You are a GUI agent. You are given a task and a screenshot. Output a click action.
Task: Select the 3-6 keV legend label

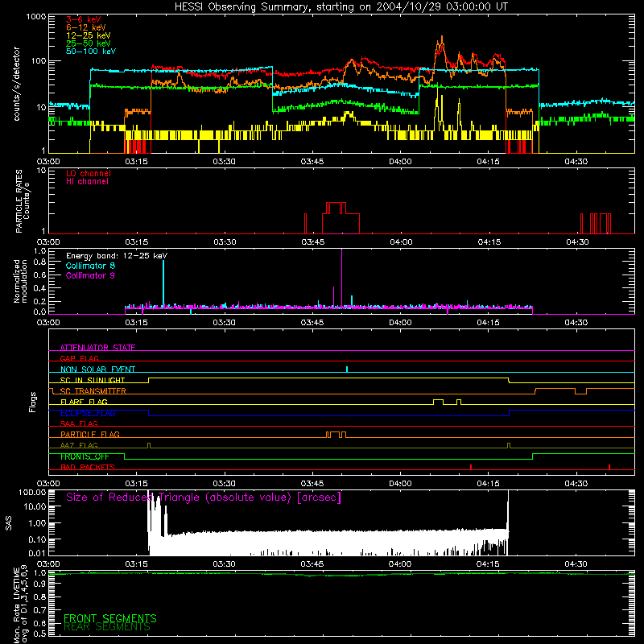[x=84, y=19]
